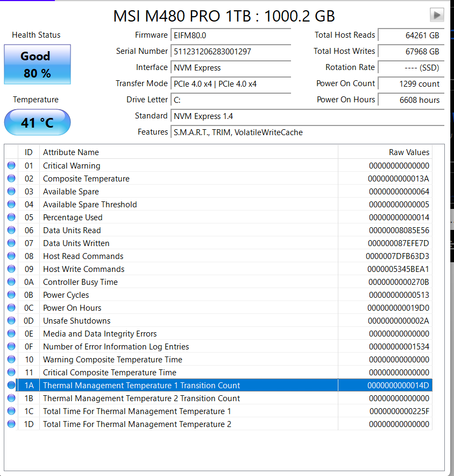
Task: Click the Good 80 % health status box
Action: click(37, 65)
